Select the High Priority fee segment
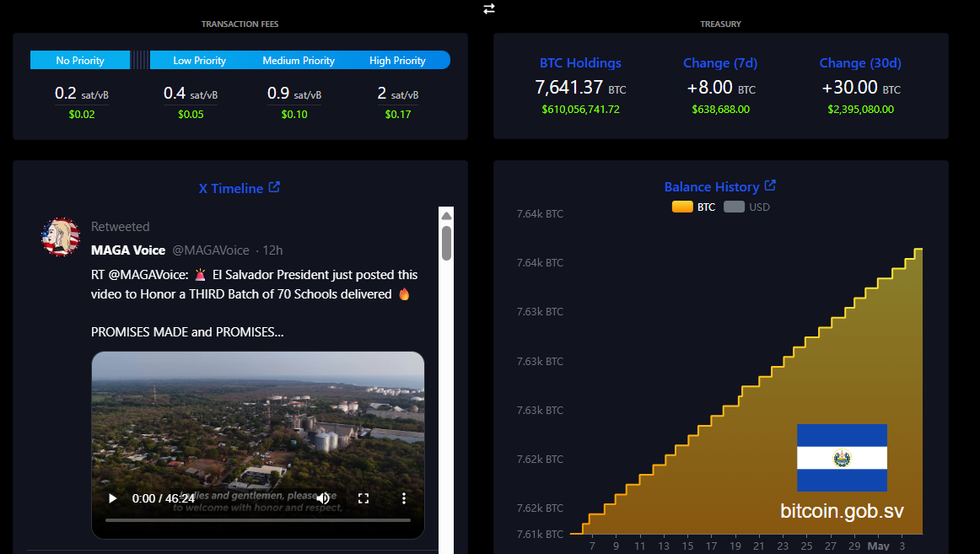The image size is (980, 554). click(x=397, y=60)
